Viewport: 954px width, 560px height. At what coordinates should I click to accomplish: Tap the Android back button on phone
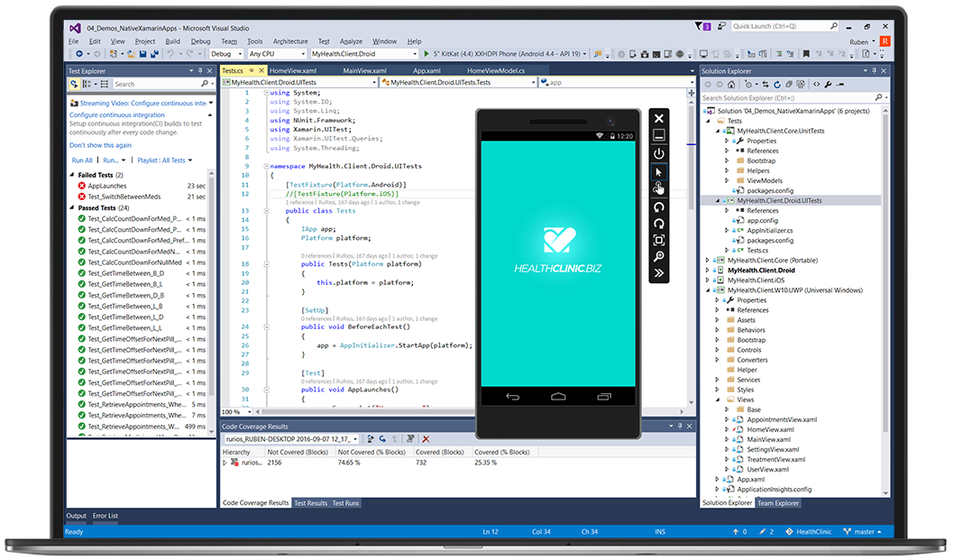click(513, 397)
